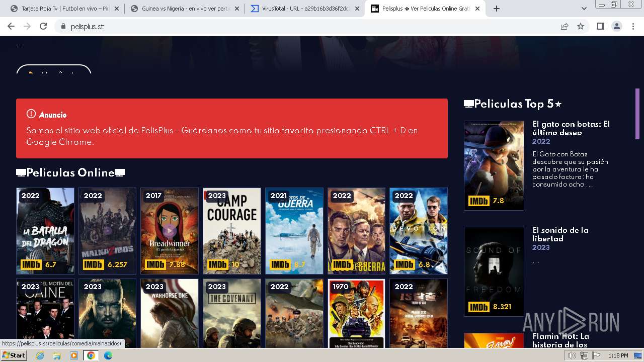The height and width of the screenshot is (362, 644).
Task: Click the system tray clock 1:18 PM
Action: (x=618, y=355)
